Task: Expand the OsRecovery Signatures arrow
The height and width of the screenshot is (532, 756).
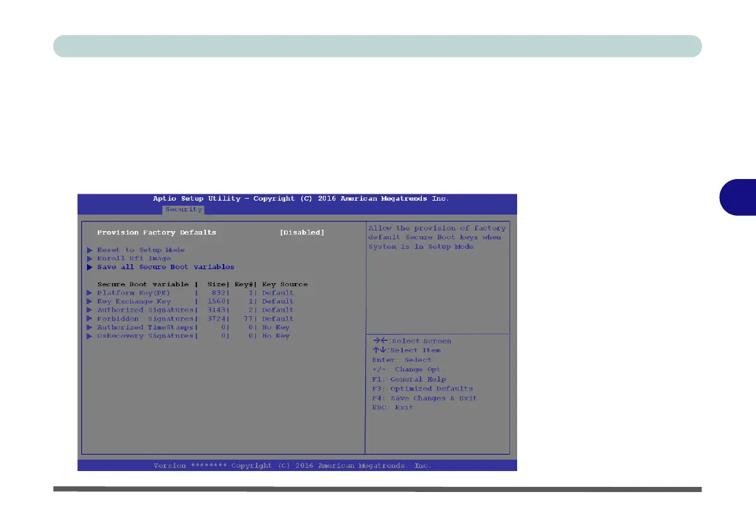Action: click(x=90, y=336)
